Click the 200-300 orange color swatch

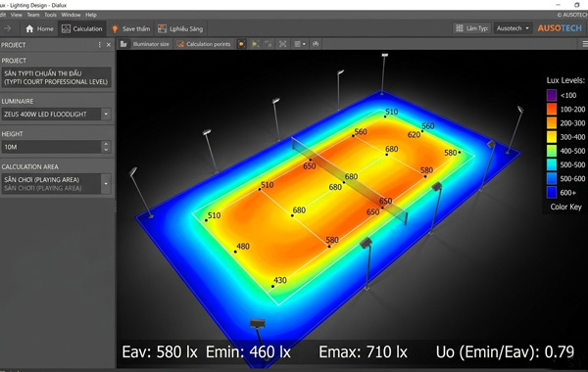tap(551, 123)
